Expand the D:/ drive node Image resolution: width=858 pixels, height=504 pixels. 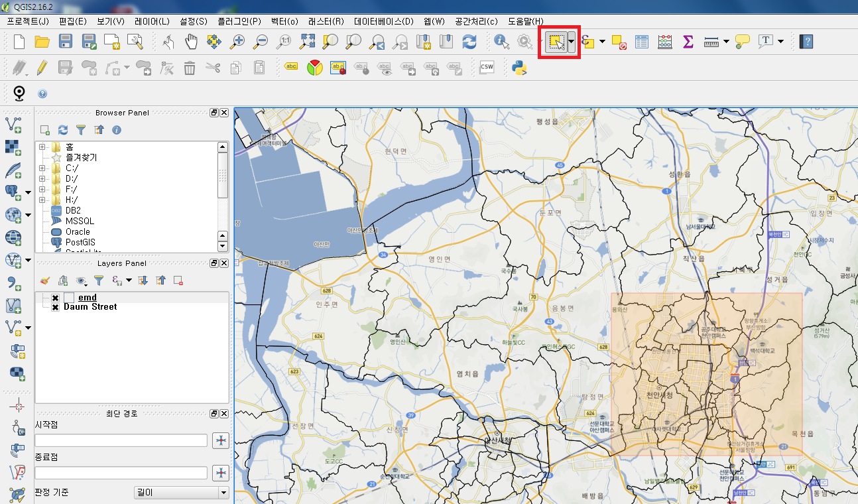(42, 178)
